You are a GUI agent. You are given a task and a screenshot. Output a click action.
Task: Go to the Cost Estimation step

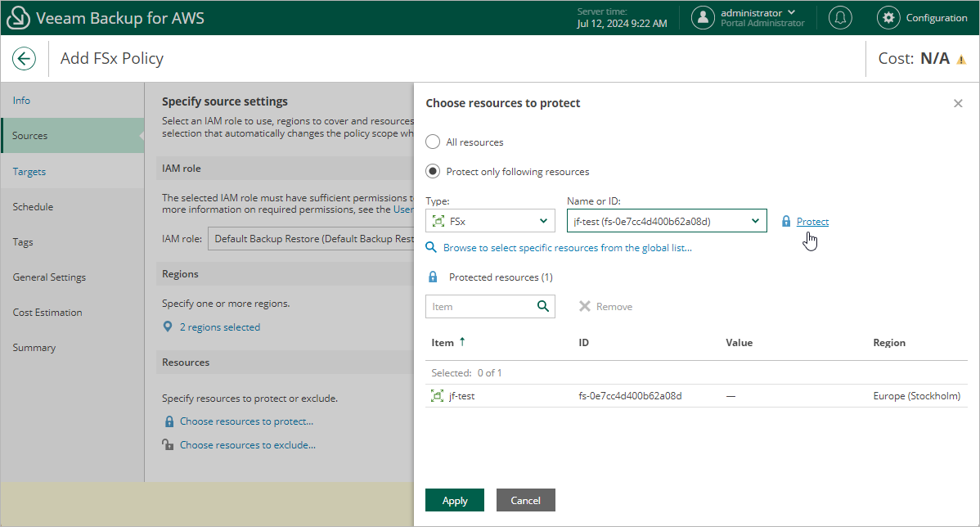click(47, 313)
